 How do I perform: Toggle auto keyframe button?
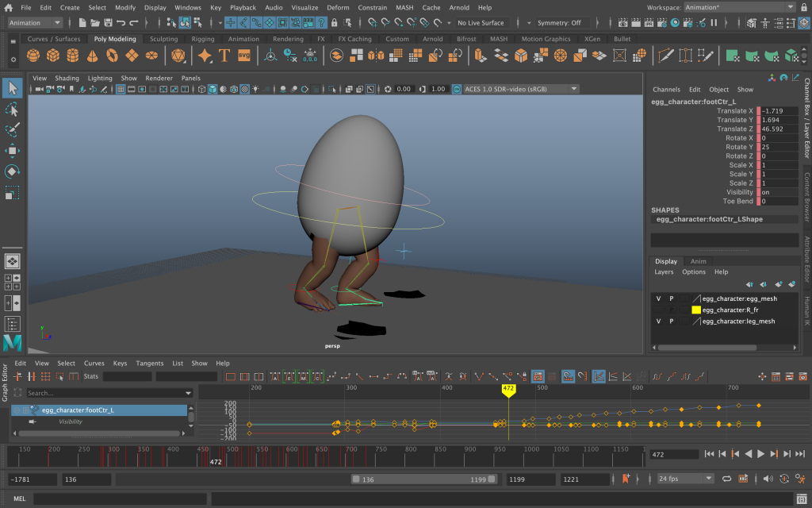pos(784,479)
